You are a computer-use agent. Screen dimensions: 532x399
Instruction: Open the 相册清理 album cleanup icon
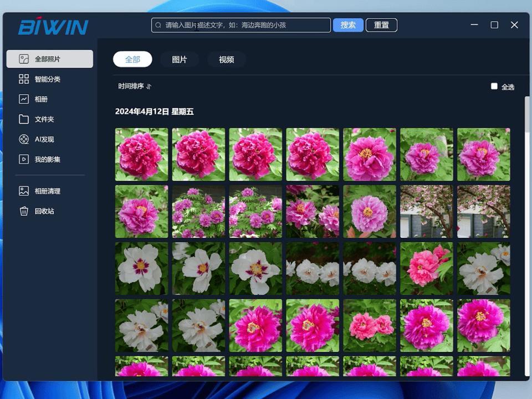(x=23, y=191)
